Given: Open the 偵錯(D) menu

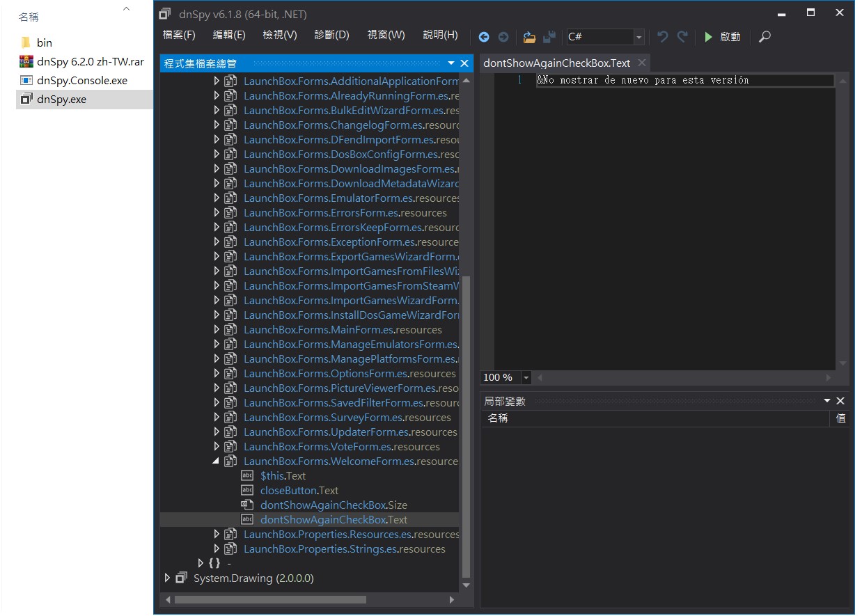Looking at the screenshot, I should (x=331, y=35).
